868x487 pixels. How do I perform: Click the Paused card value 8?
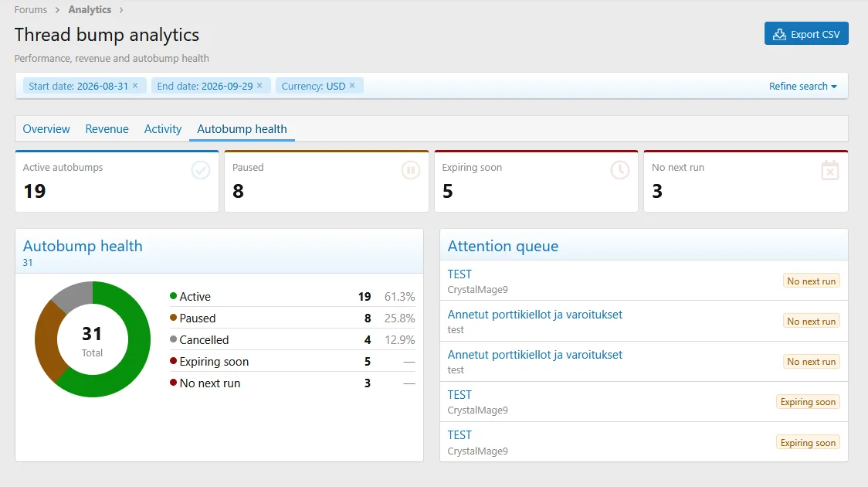click(x=238, y=191)
